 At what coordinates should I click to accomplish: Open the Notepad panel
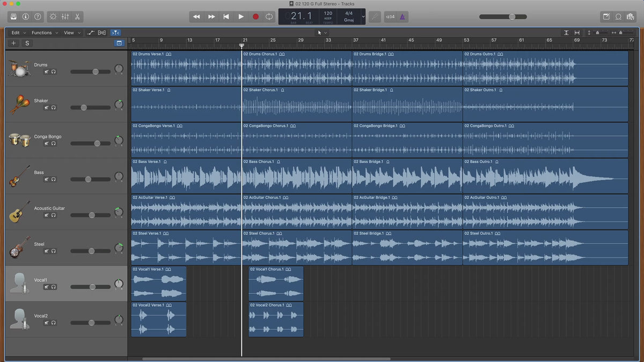pyautogui.click(x=606, y=17)
